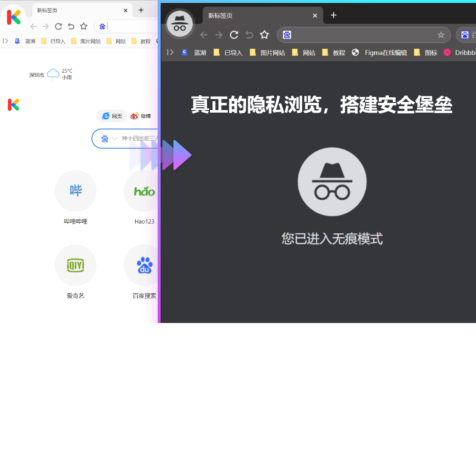The height and width of the screenshot is (459, 476).
Task: Click the Baidu paw icon in the light address bar
Action: (102, 27)
